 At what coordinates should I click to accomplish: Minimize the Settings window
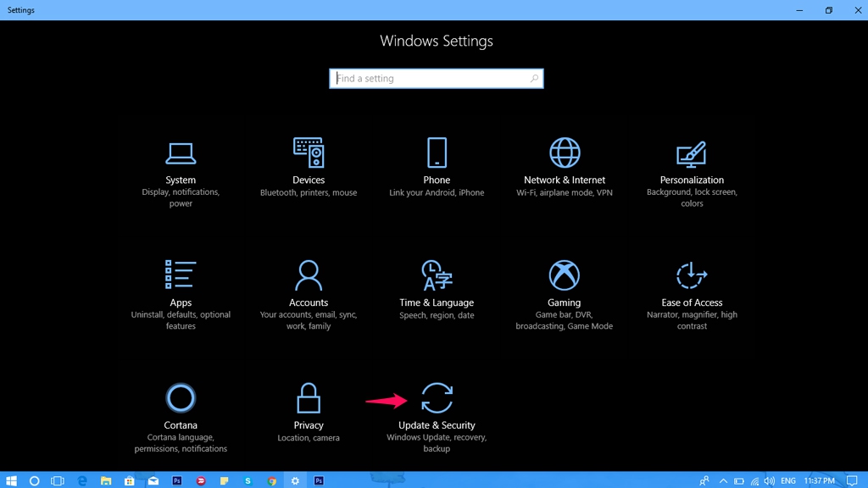(799, 10)
